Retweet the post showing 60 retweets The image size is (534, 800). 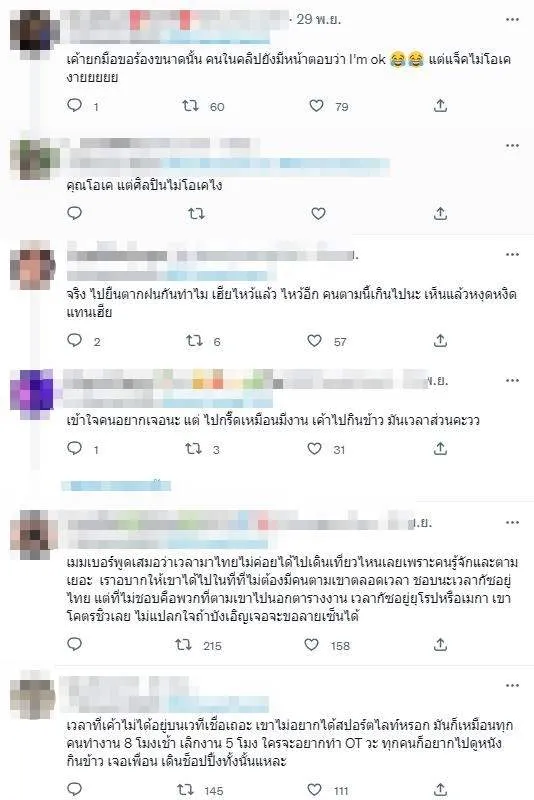tap(191, 106)
